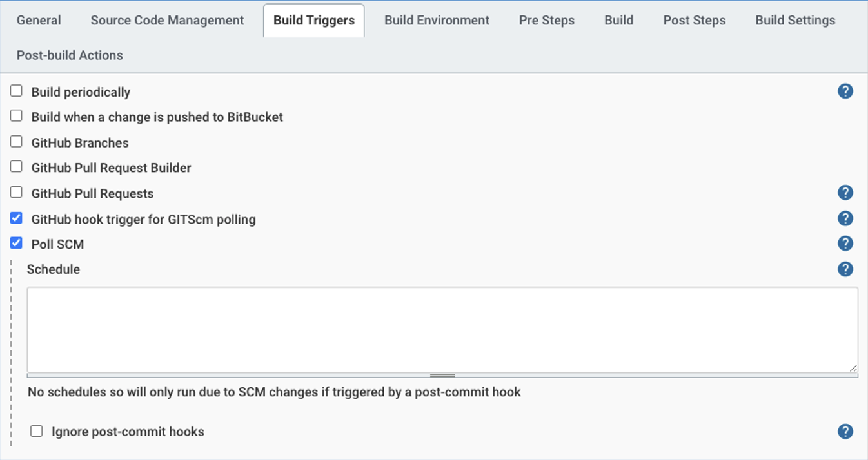Check Ignore post-commit hooks
This screenshot has width=868, height=460.
click(37, 431)
